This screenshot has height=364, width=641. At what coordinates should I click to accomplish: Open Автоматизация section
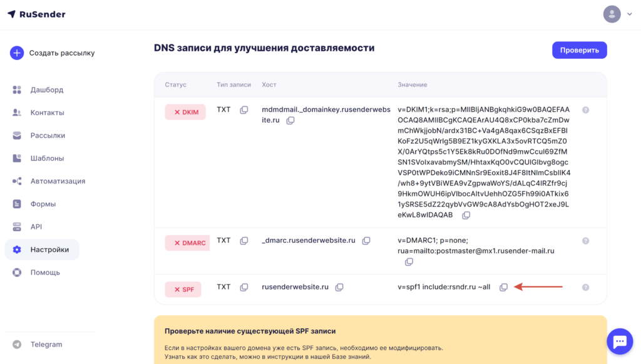(x=58, y=181)
